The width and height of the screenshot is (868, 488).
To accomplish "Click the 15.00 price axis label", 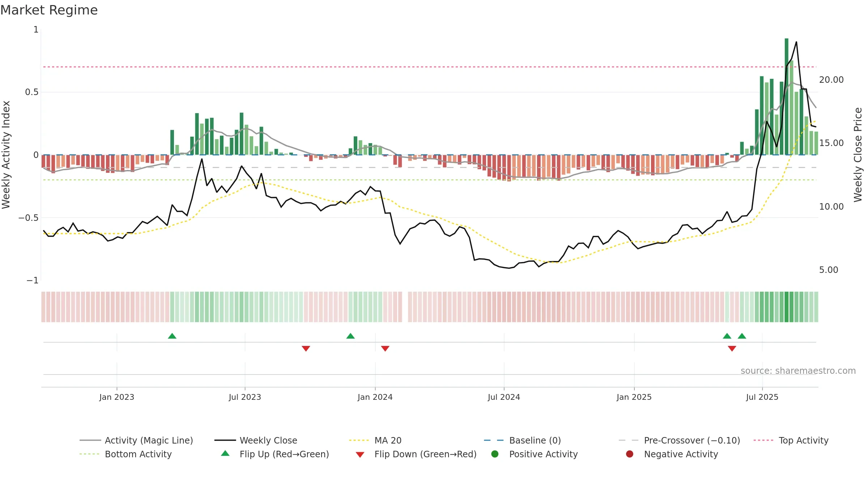I will point(831,143).
